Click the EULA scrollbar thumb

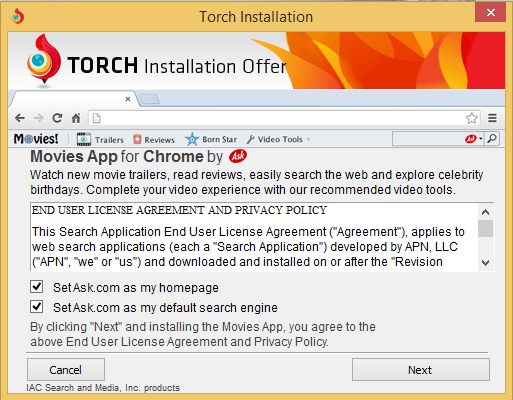pos(486,228)
